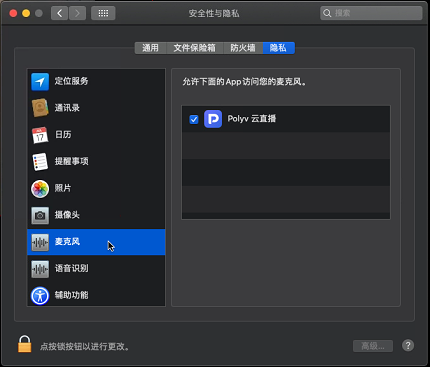Go forward with the right arrow button
The width and height of the screenshot is (431, 369).
coord(77,13)
